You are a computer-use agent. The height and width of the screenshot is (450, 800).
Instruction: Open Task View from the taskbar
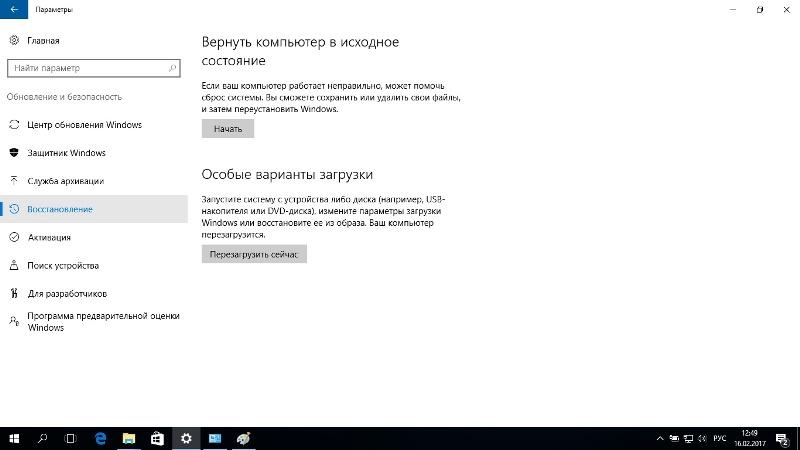[70, 438]
